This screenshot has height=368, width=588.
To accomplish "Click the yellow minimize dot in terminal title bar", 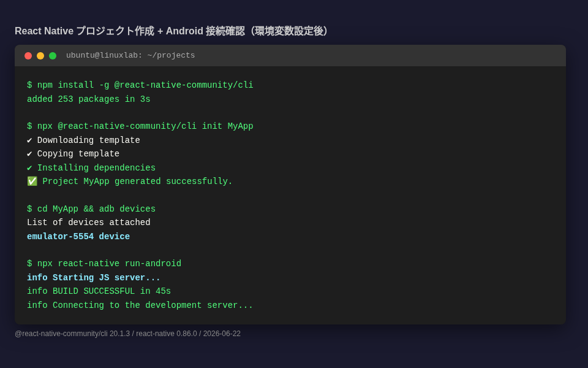I will tap(40, 56).
